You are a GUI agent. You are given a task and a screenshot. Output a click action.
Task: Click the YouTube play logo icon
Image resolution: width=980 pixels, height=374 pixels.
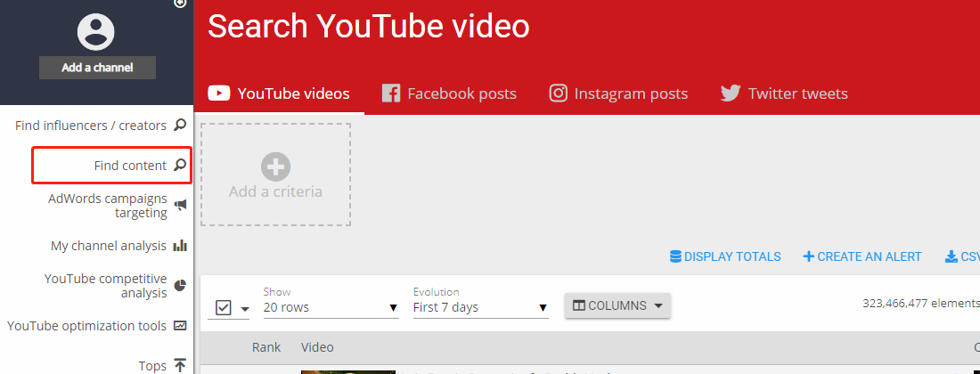219,93
